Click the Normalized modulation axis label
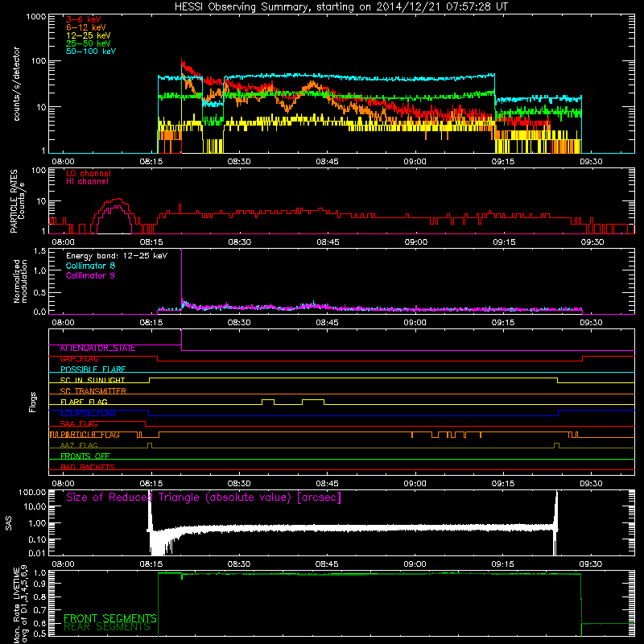The height and width of the screenshot is (644, 644). (x=20, y=281)
